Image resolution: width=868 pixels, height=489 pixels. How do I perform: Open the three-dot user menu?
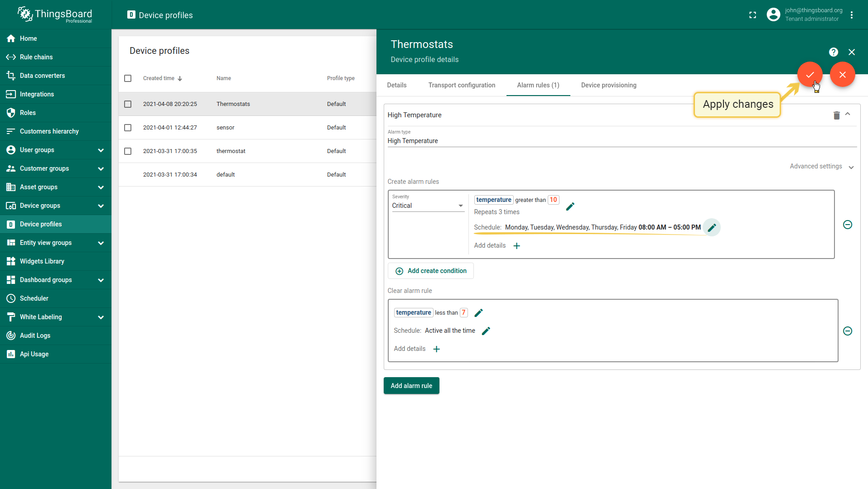[852, 15]
